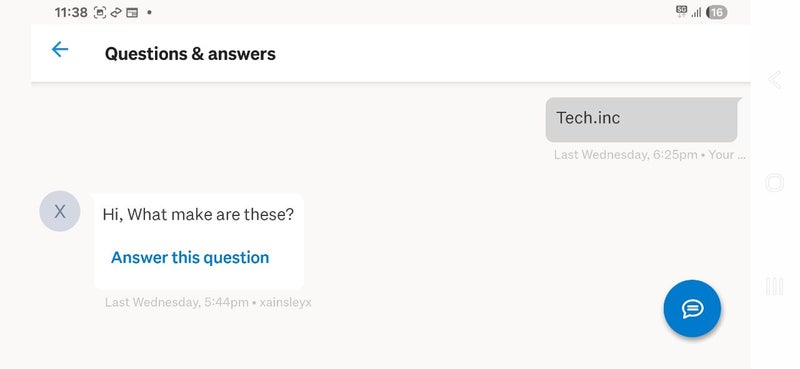Tap the 'Hi, What make are these?' question

198,214
